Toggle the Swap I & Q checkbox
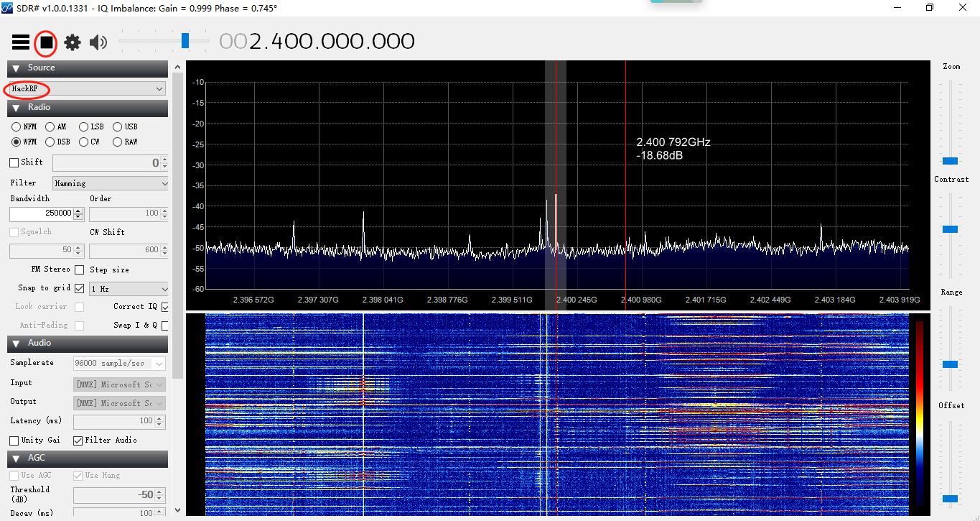980x521 pixels. (x=165, y=326)
